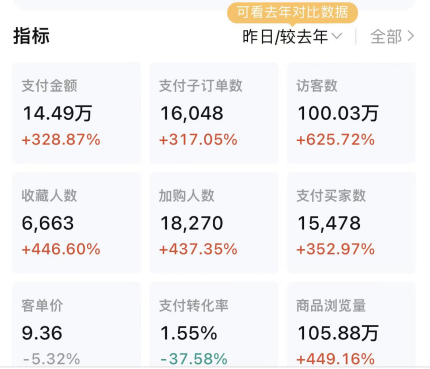Open the 支付子订单数 metric card
430x369 pixels.
tap(214, 113)
